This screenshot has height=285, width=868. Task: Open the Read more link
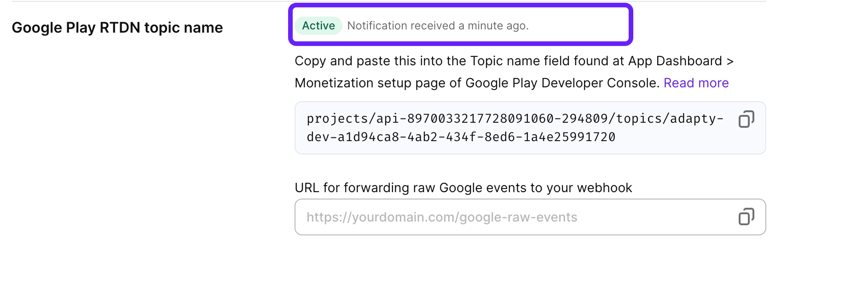[x=696, y=83]
